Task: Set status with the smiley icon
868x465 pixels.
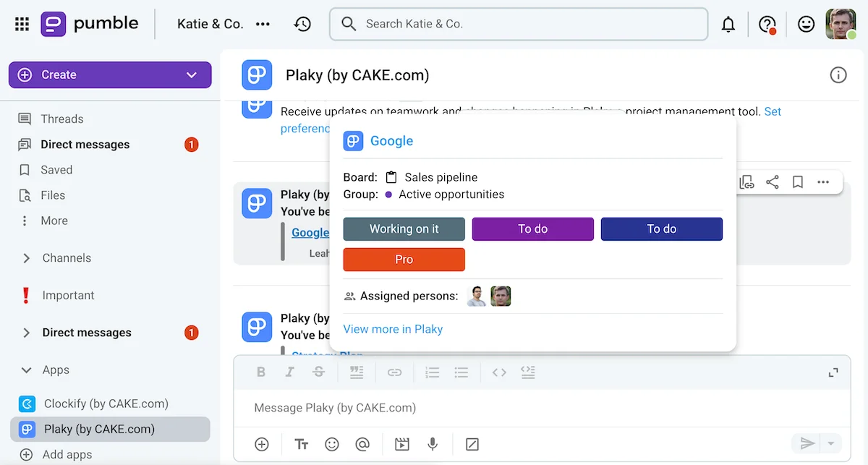Action: point(806,24)
